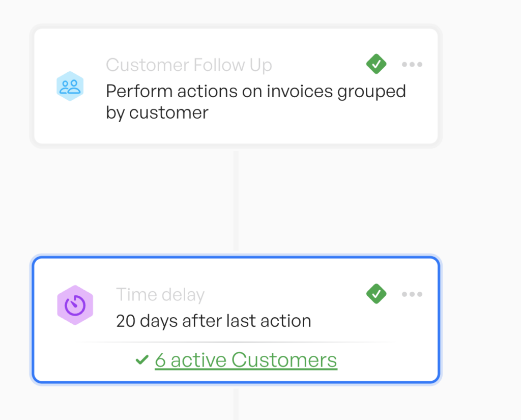Click connector line between the two steps
521x420 pixels.
pyautogui.click(x=236, y=201)
